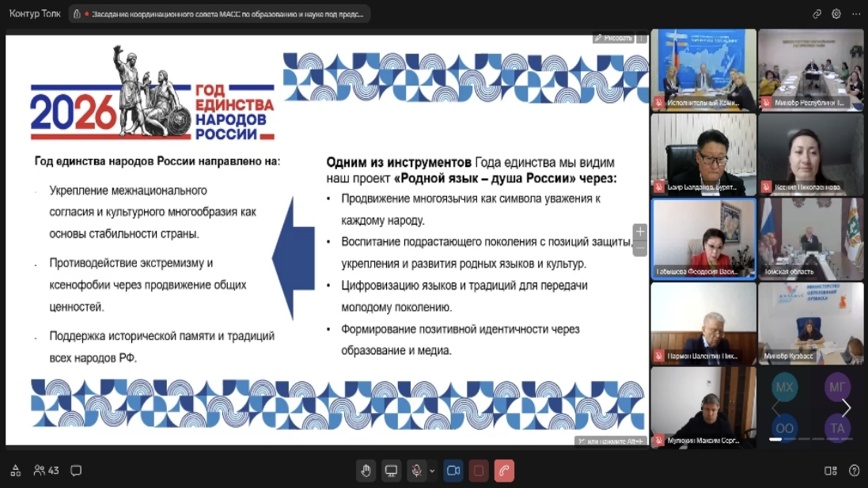Select the Минобр Кузбасс participant video
868x488 pixels.
click(x=810, y=323)
